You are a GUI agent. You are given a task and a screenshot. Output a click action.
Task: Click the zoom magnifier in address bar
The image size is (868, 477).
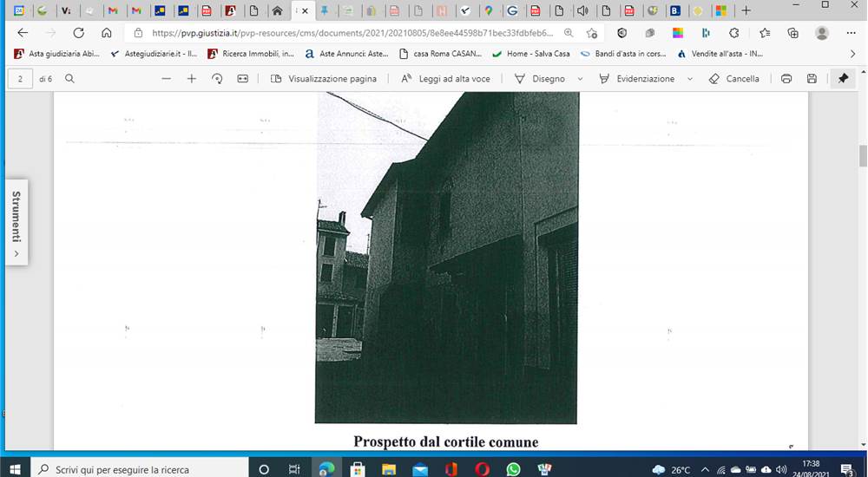(x=569, y=33)
